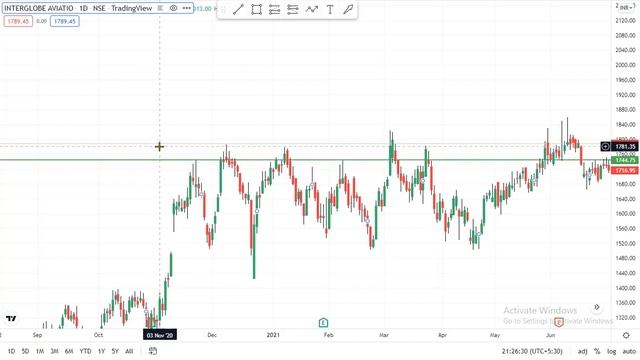Screen dimensions: 640x360
Task: Click the TradingView logo on chart
Action: [x=11, y=318]
